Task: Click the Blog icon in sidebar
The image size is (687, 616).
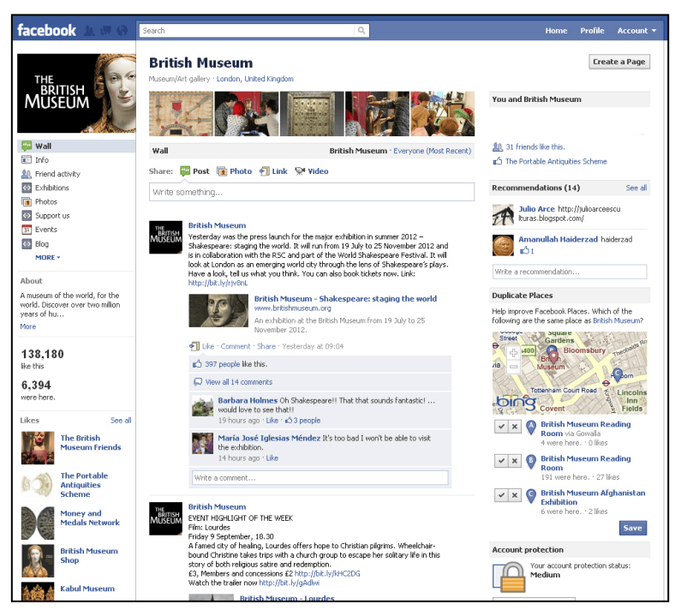Action: [x=27, y=243]
